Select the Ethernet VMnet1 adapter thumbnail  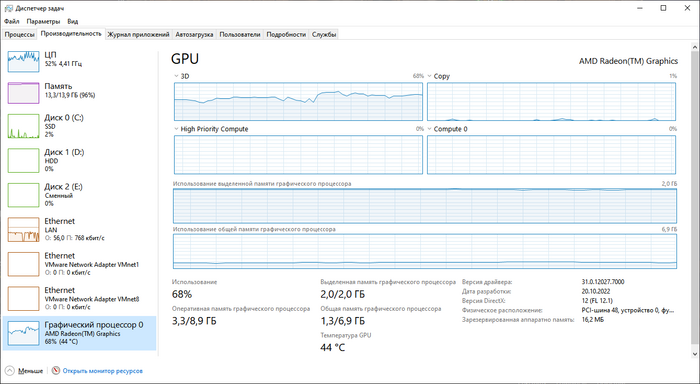(23, 264)
